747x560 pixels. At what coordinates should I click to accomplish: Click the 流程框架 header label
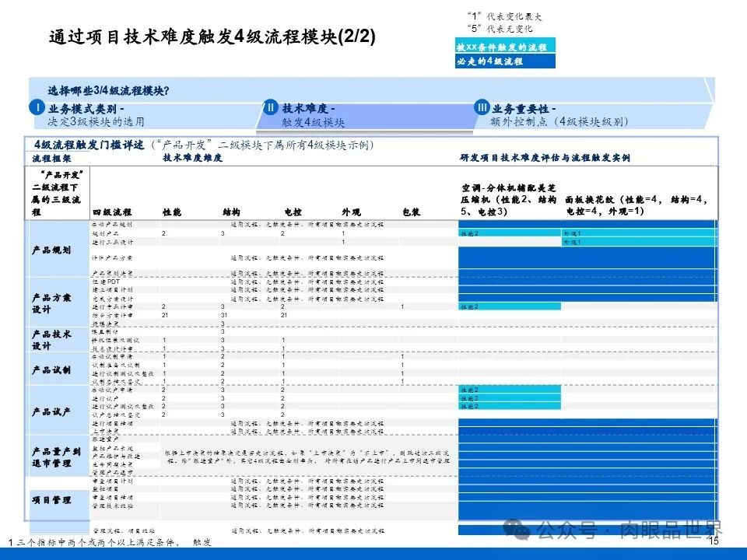pos(51,159)
